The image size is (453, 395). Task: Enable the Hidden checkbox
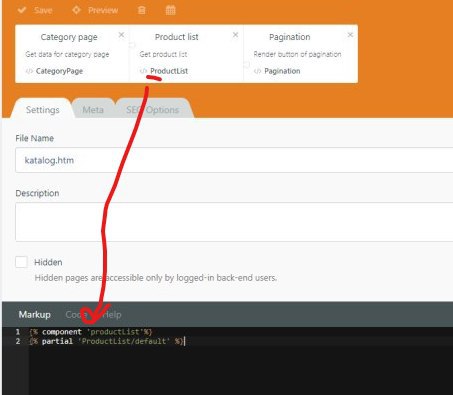coord(21,262)
